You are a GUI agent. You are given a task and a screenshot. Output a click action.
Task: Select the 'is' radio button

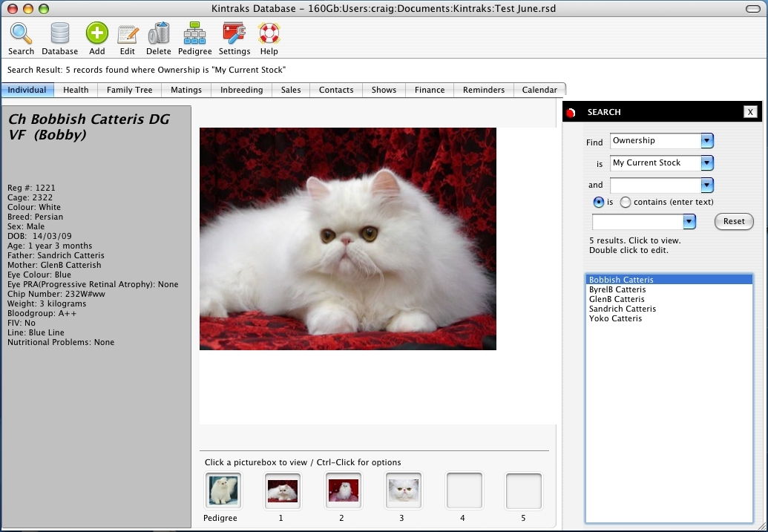point(599,202)
